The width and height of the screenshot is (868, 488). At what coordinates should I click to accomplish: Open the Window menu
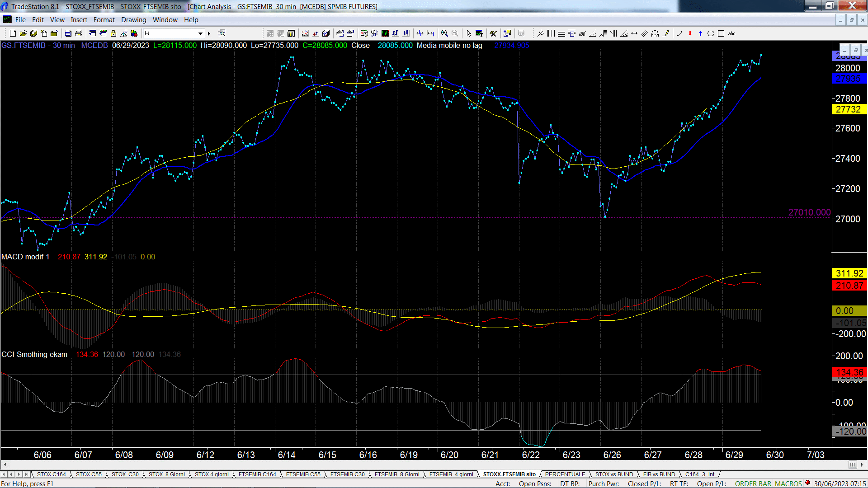(x=165, y=20)
